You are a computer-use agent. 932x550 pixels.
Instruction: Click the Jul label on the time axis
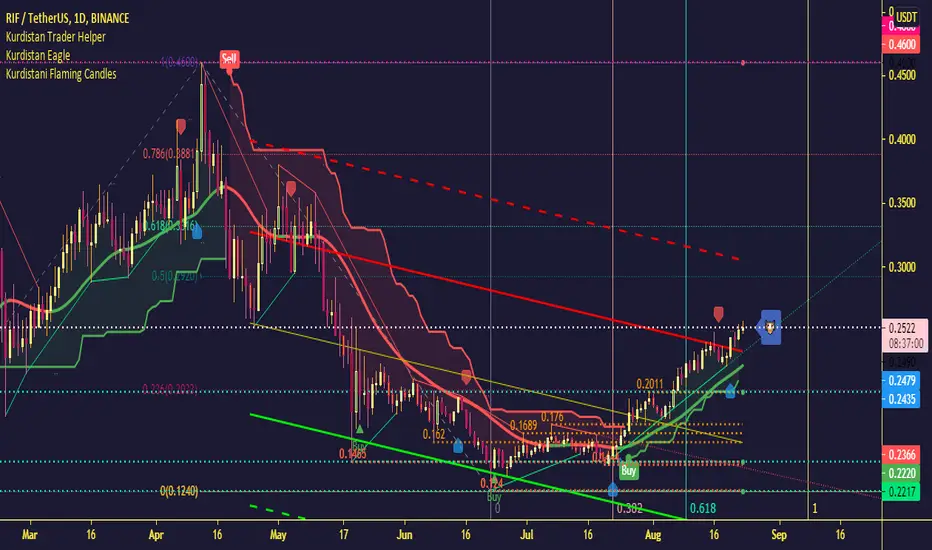pyautogui.click(x=527, y=535)
